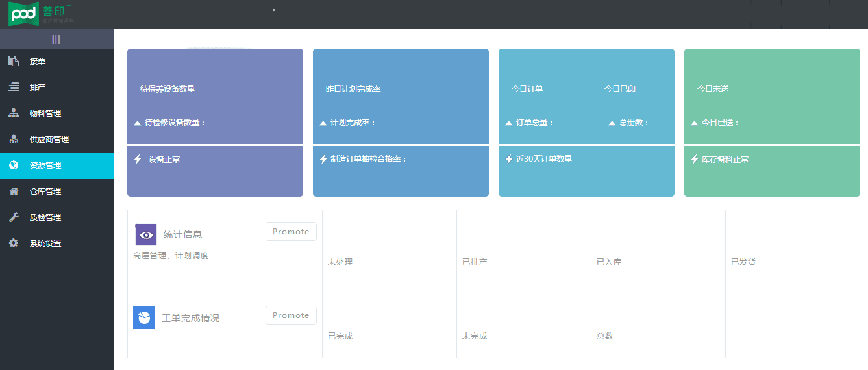Click the 善印 pod logo
The width and height of the screenshot is (868, 370).
tap(40, 14)
